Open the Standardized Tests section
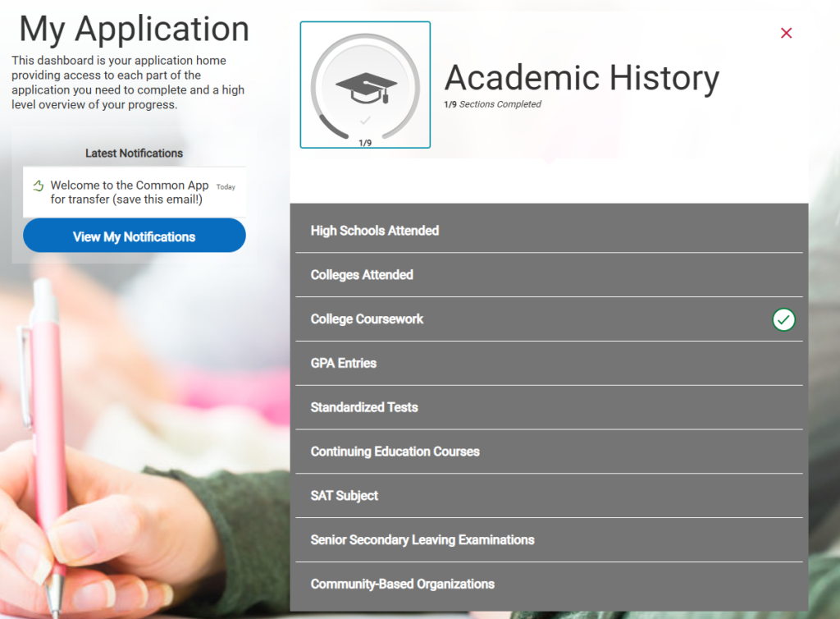 [x=364, y=408]
